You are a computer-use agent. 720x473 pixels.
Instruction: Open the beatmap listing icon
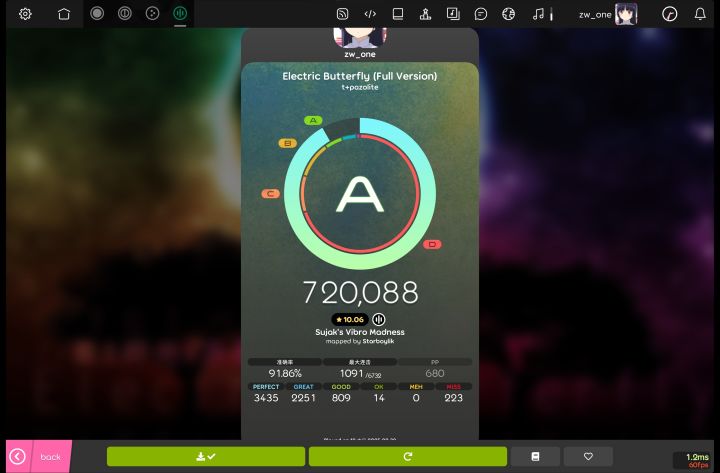pos(453,14)
